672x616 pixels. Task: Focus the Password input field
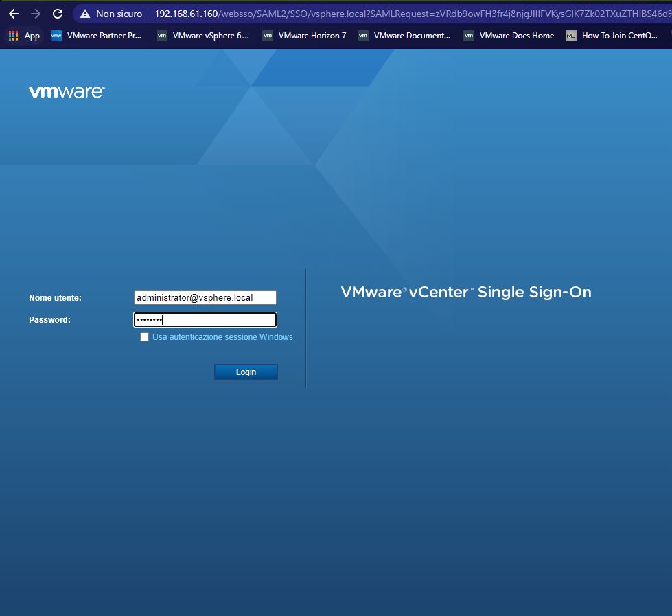[x=205, y=319]
